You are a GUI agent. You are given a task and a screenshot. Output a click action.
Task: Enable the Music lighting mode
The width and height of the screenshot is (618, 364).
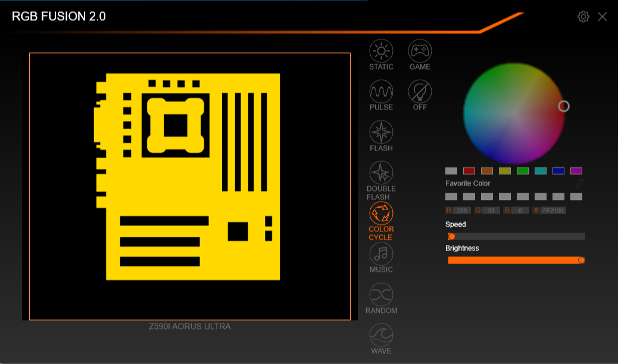coord(381,258)
